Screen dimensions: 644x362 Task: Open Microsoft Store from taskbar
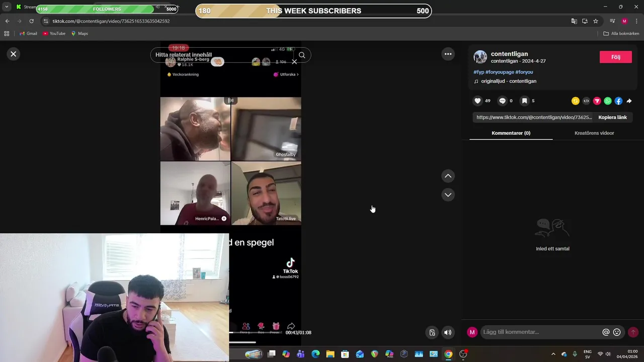345,354
